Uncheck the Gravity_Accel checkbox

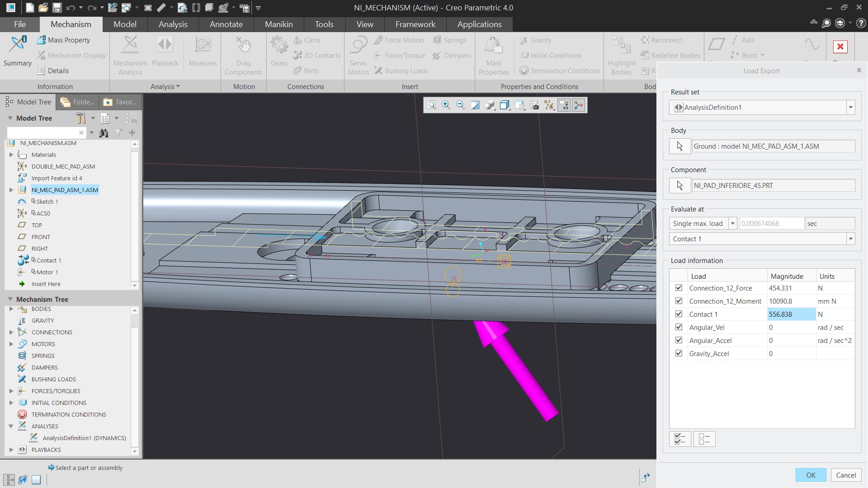coord(679,353)
